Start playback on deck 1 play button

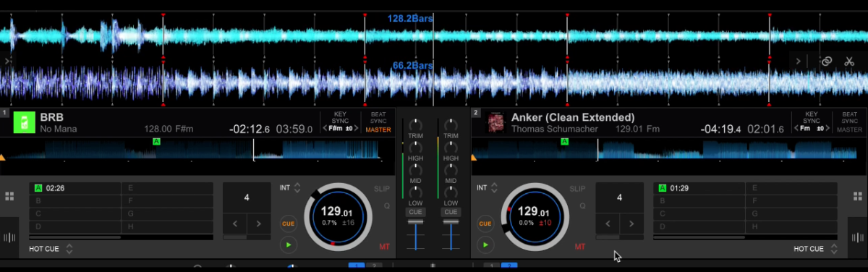coord(289,245)
